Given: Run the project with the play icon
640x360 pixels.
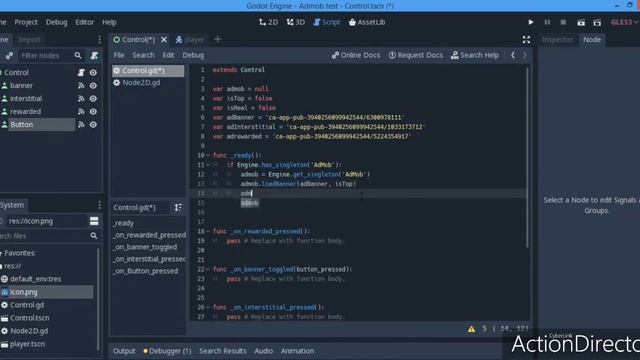Looking at the screenshot, I should pyautogui.click(x=531, y=22).
